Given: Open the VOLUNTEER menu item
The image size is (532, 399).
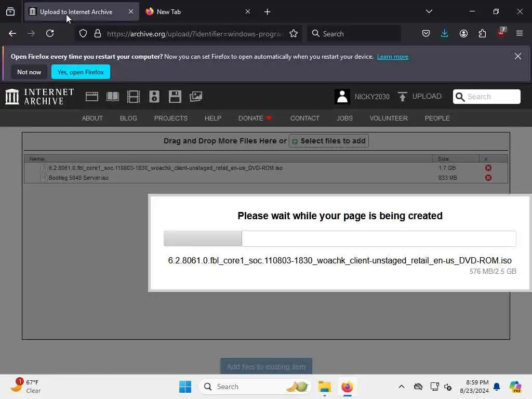Looking at the screenshot, I should (389, 118).
